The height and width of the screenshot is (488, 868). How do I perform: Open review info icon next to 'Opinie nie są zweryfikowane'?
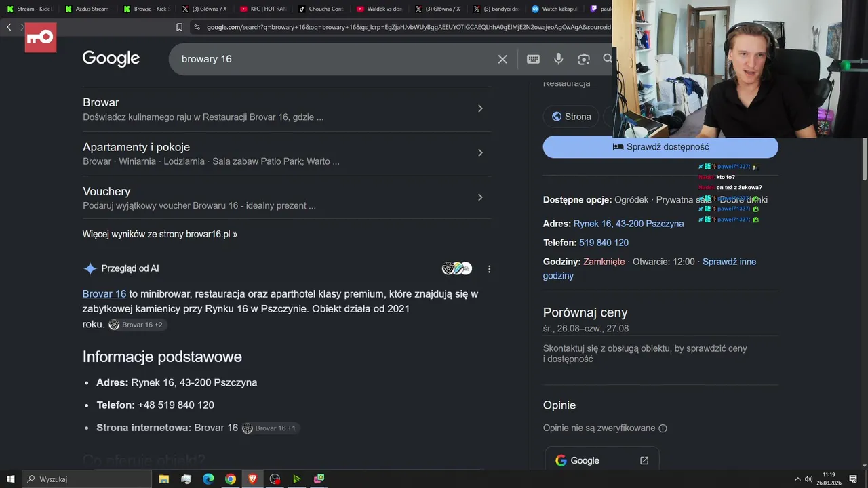point(663,428)
